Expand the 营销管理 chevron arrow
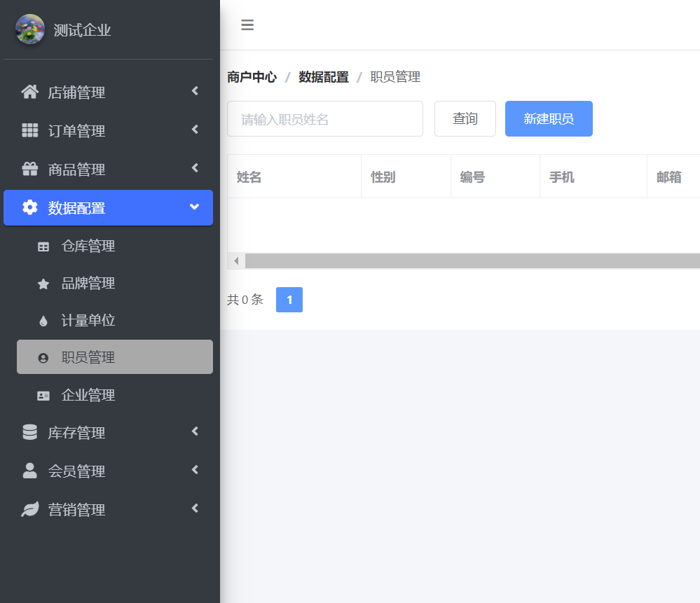This screenshot has width=700, height=603. (x=195, y=508)
